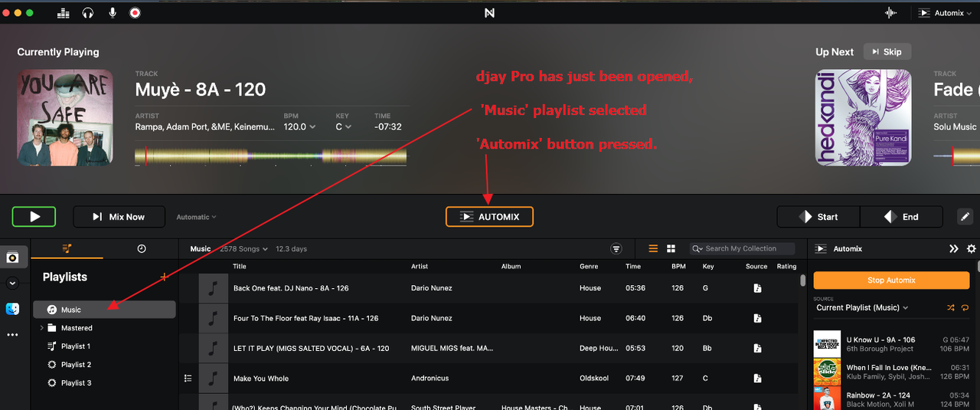Open the Key C dropdown of the current track
980x410 pixels.
[344, 126]
